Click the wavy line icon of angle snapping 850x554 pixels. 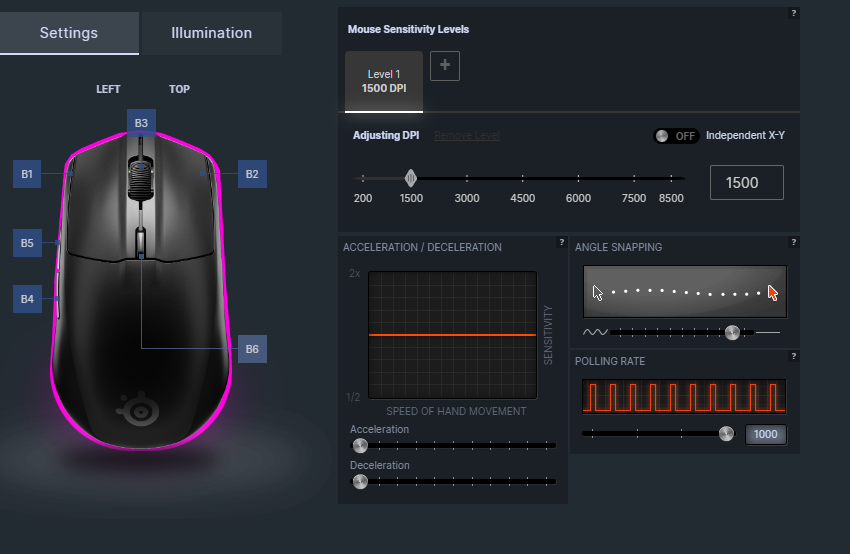click(x=595, y=332)
